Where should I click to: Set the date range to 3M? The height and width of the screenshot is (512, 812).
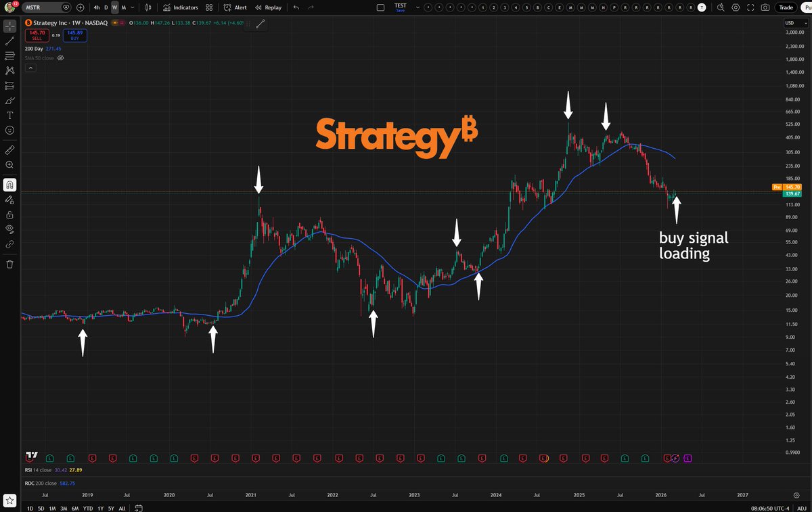(63, 508)
